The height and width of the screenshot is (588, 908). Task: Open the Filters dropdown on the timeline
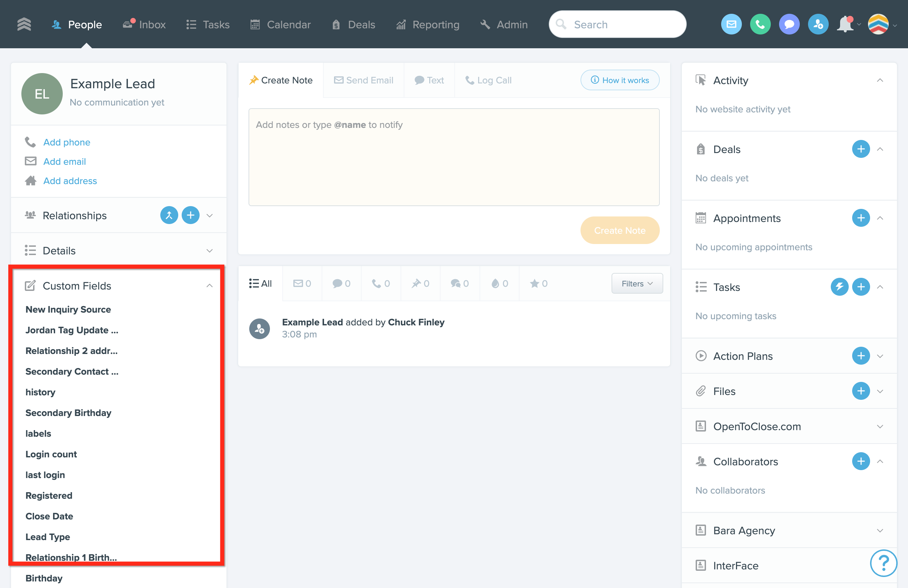(x=636, y=284)
